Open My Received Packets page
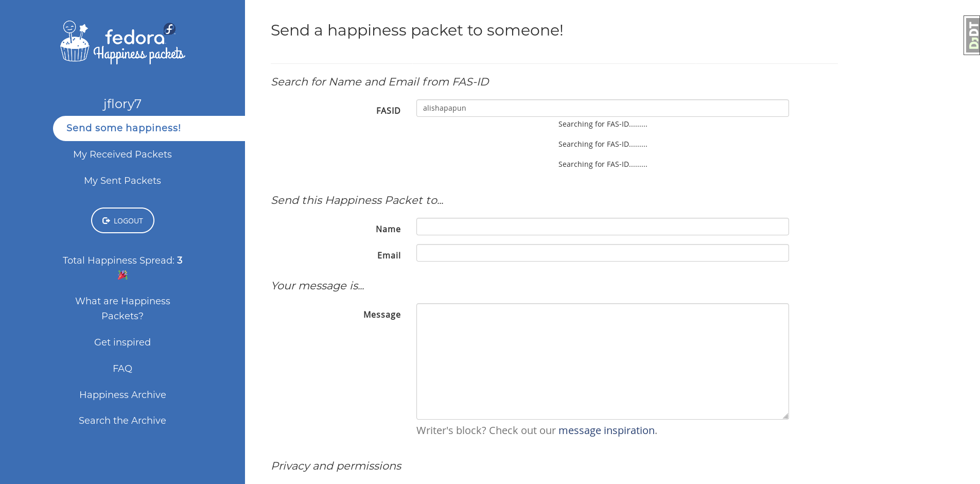This screenshot has height=484, width=980. (122, 154)
